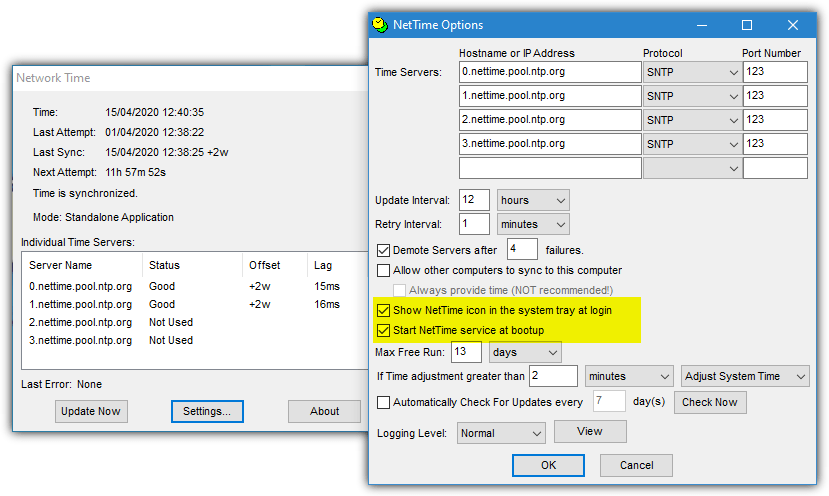829x496 pixels.
Task: Click About in Network Time window
Action: click(324, 411)
